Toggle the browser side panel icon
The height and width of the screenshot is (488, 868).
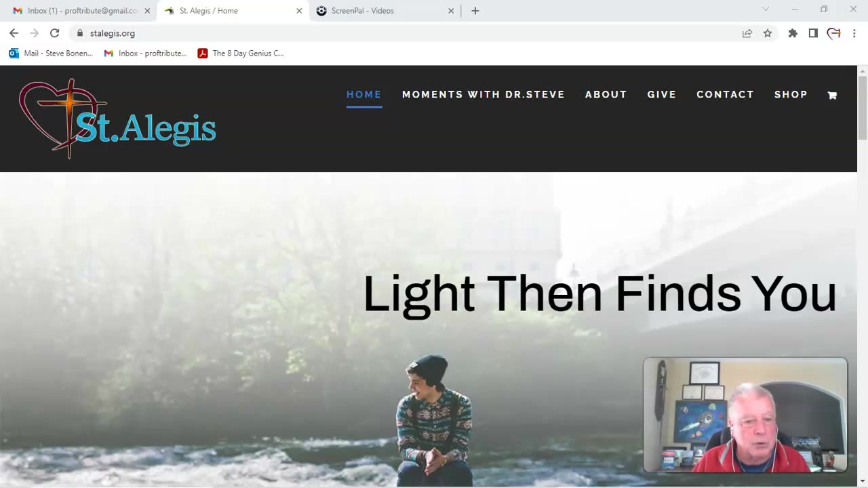(x=813, y=33)
